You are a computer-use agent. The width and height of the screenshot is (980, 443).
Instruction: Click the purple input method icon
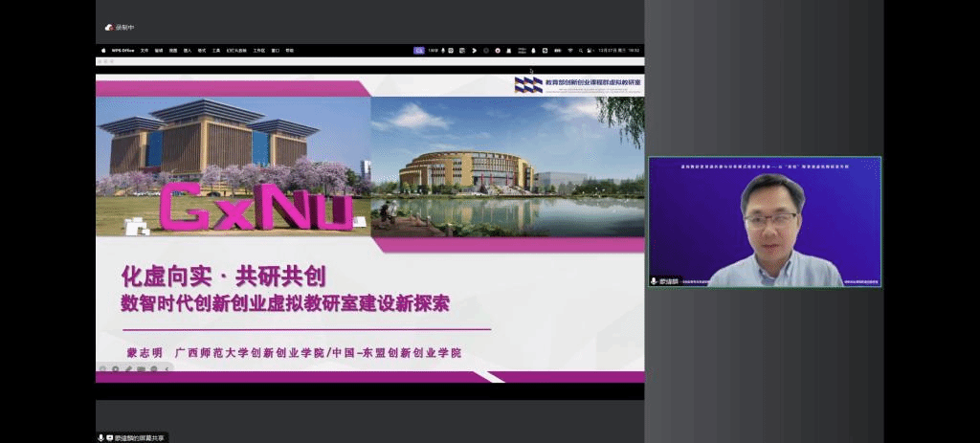419,50
